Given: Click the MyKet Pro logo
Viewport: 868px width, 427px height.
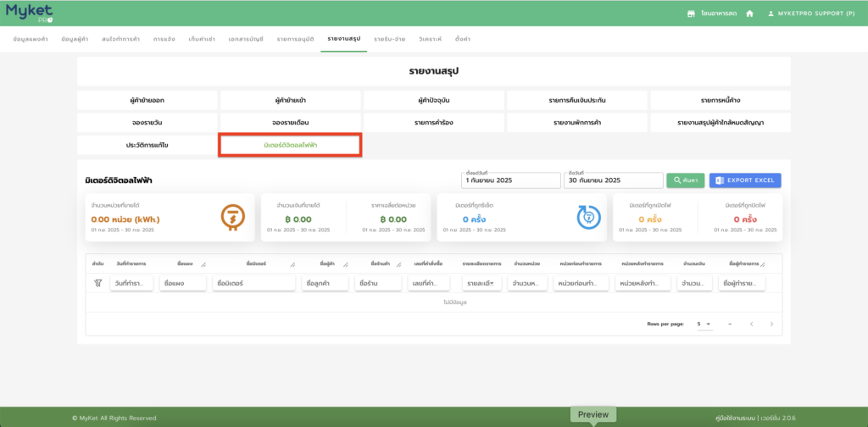Looking at the screenshot, I should pos(30,13).
